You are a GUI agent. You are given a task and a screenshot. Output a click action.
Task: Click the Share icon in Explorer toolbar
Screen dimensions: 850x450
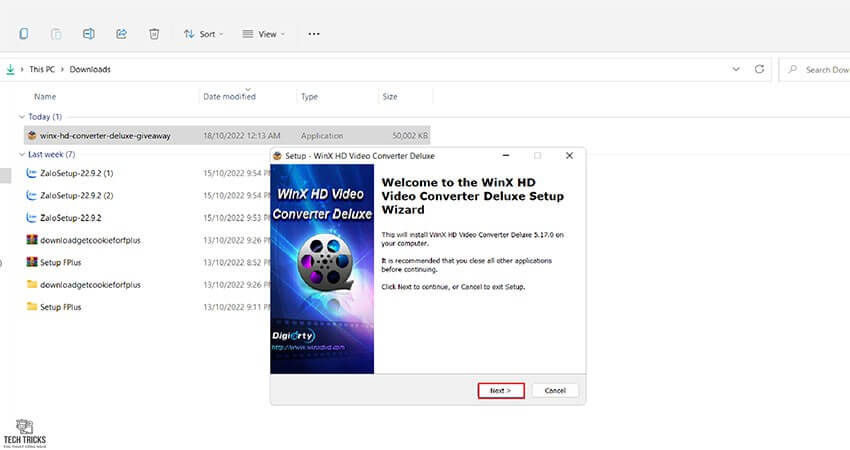click(121, 34)
